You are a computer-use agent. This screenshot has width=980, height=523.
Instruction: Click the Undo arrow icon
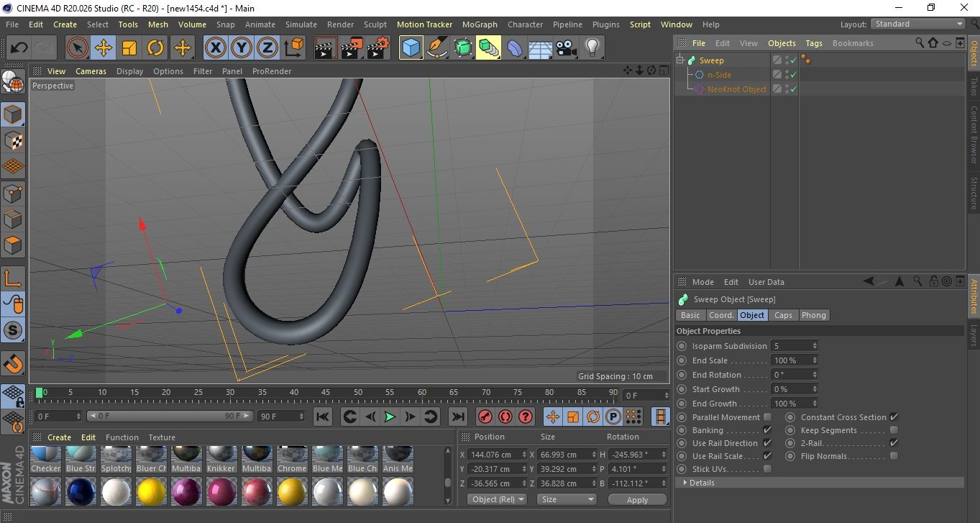coord(19,48)
